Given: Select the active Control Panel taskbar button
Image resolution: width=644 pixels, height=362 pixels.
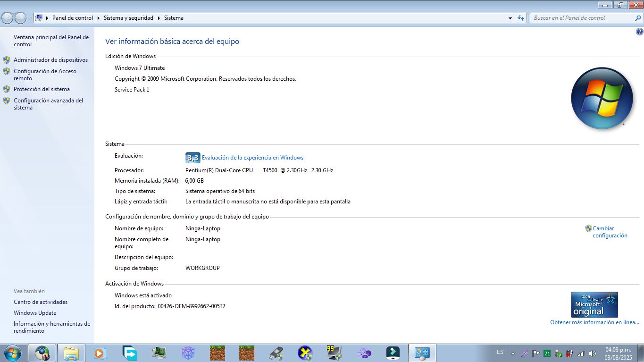Looking at the screenshot, I should coord(422,353).
